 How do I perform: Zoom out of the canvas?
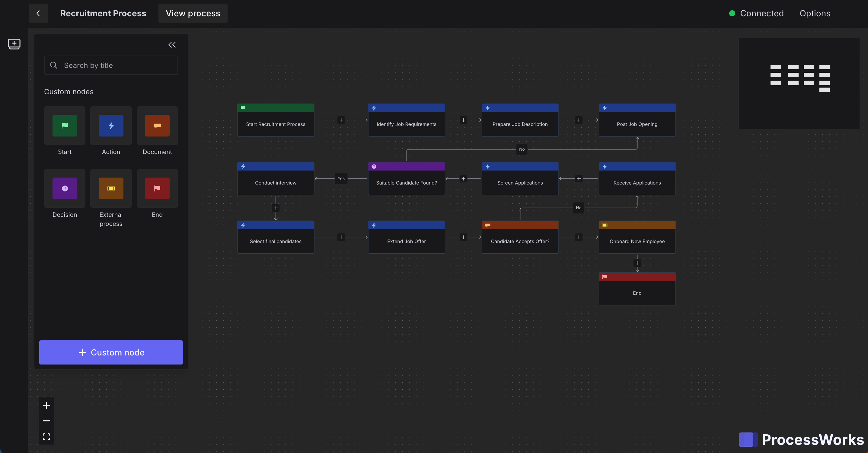(x=46, y=421)
